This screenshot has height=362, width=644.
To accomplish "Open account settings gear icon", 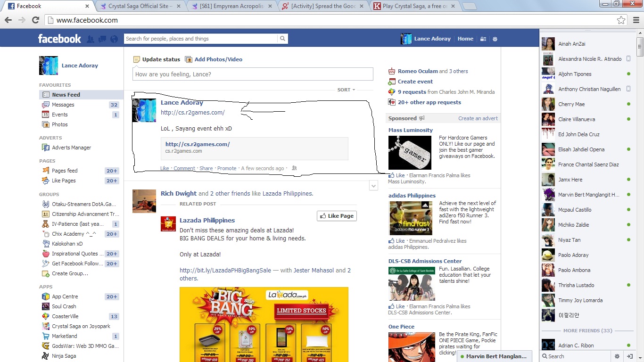I will coord(495,39).
